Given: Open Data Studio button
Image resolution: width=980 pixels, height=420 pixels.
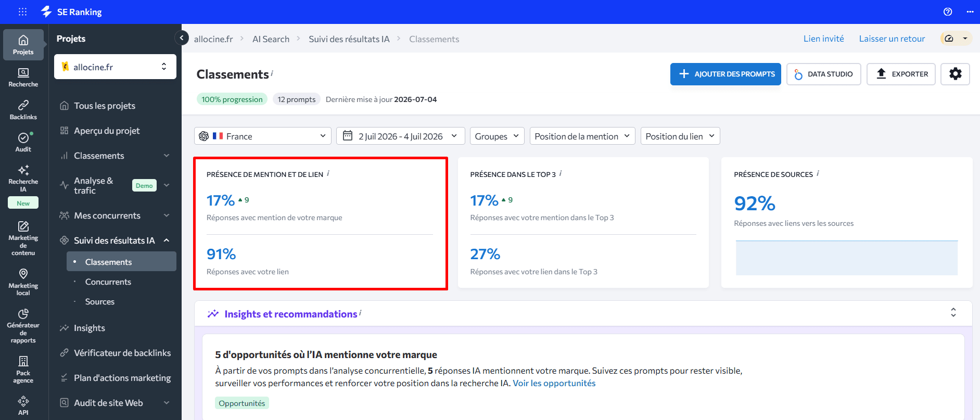Looking at the screenshot, I should coord(824,74).
